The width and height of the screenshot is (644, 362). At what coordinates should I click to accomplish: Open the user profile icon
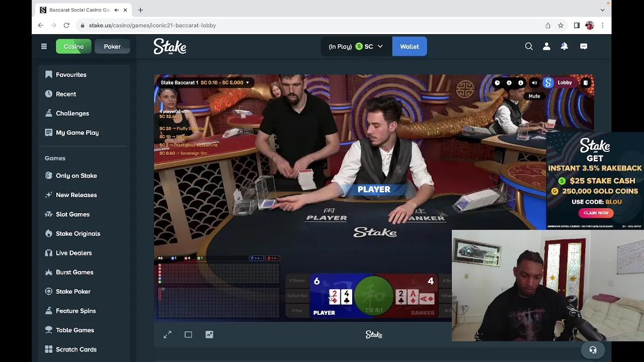pos(546,46)
